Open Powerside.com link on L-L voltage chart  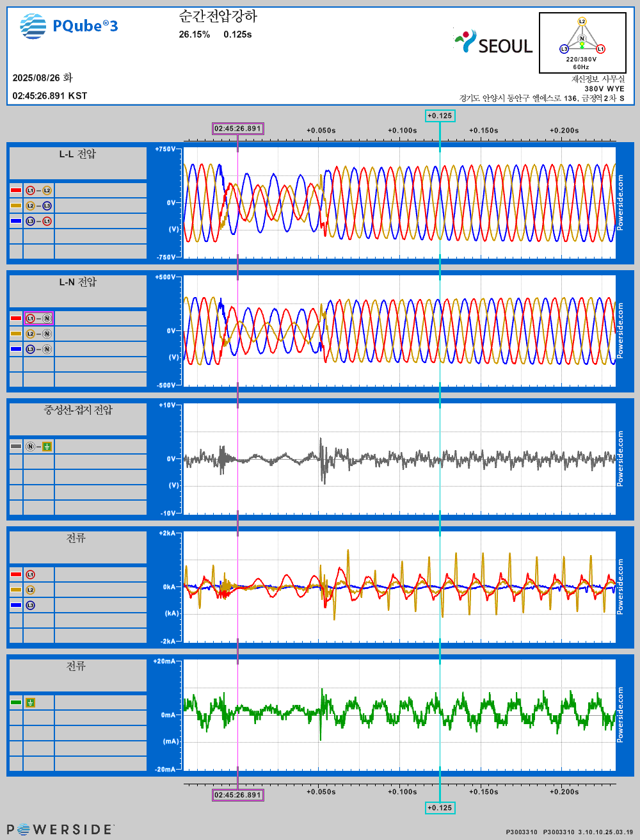click(620, 203)
